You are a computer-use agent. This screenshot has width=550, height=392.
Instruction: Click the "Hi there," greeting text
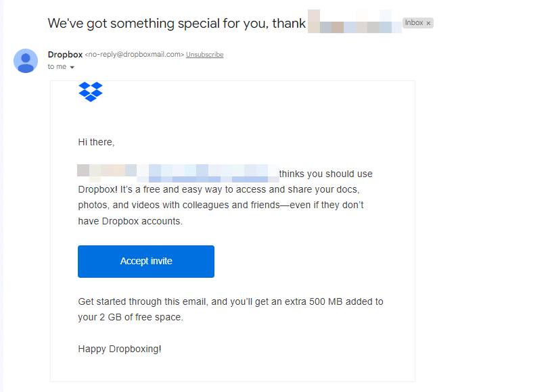[96, 142]
